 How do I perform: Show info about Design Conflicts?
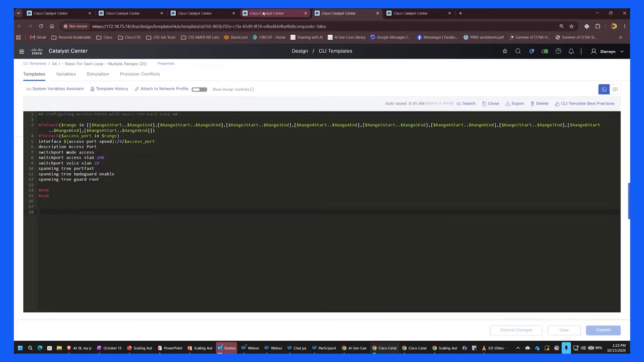click(252, 89)
